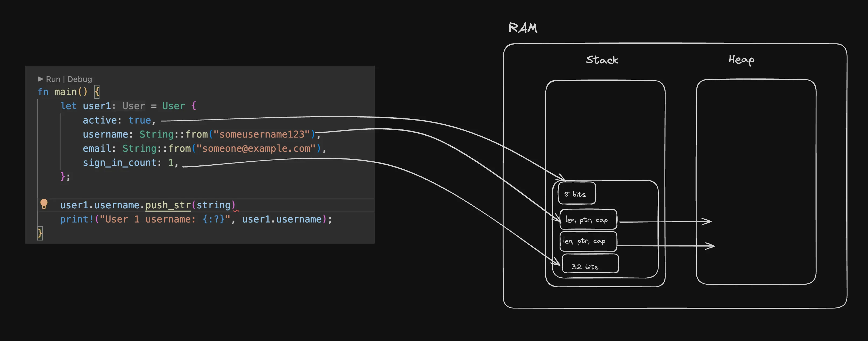Click the "8 bits" box in stack
Image resolution: width=868 pixels, height=341 pixels.
[577, 194]
